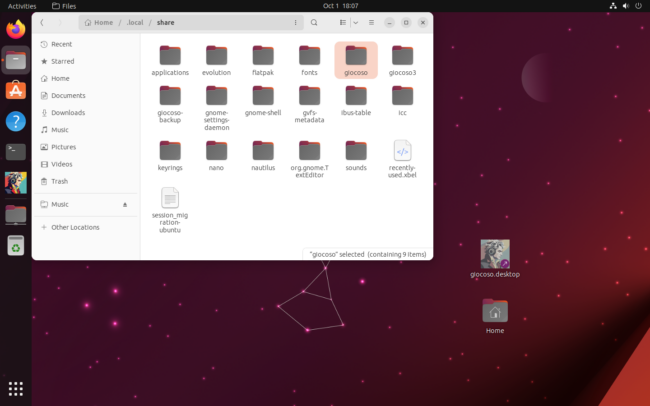Select the session_migration-ubuntu file
This screenshot has height=406, width=650.
tap(170, 210)
